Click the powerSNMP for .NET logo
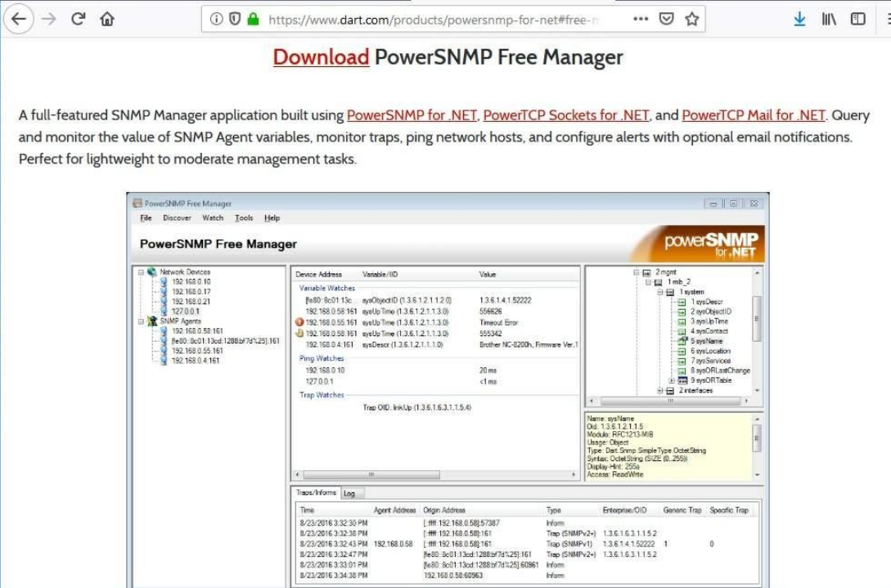Screen dimensions: 891x588 pos(711,245)
